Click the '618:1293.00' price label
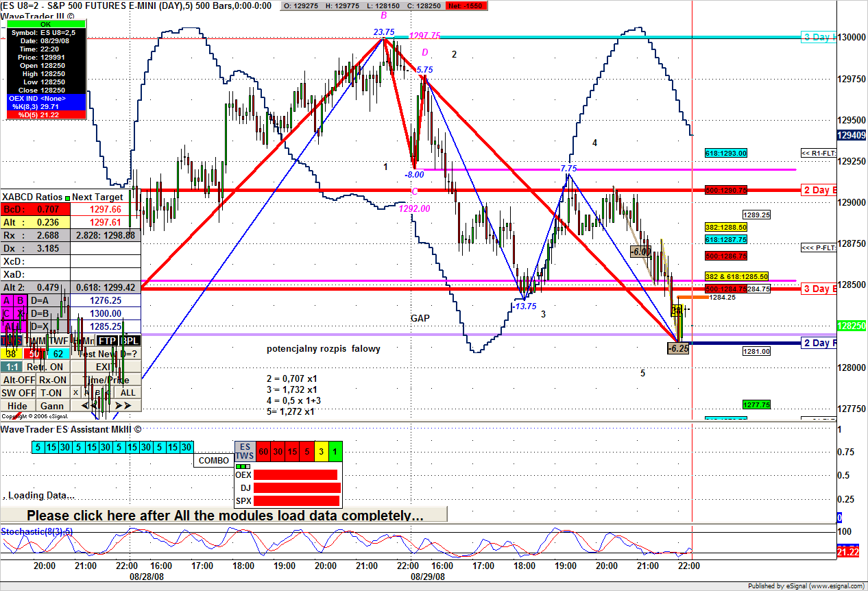868x591 pixels. tap(726, 153)
